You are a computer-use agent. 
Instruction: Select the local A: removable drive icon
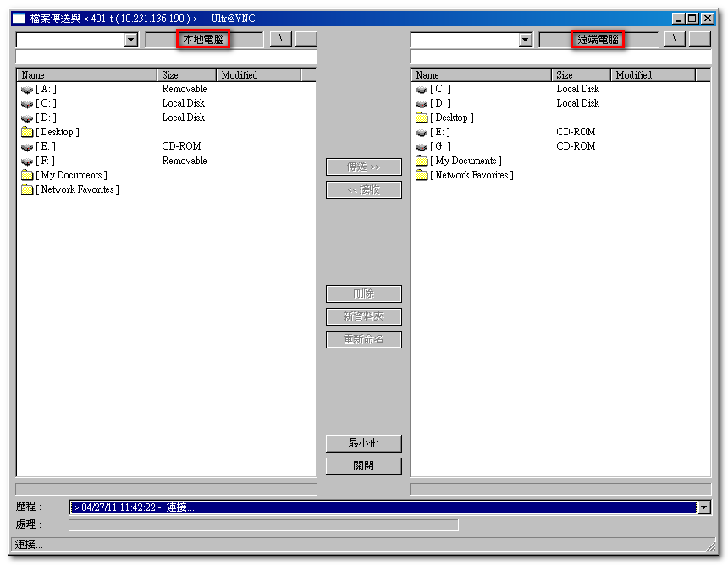click(27, 90)
